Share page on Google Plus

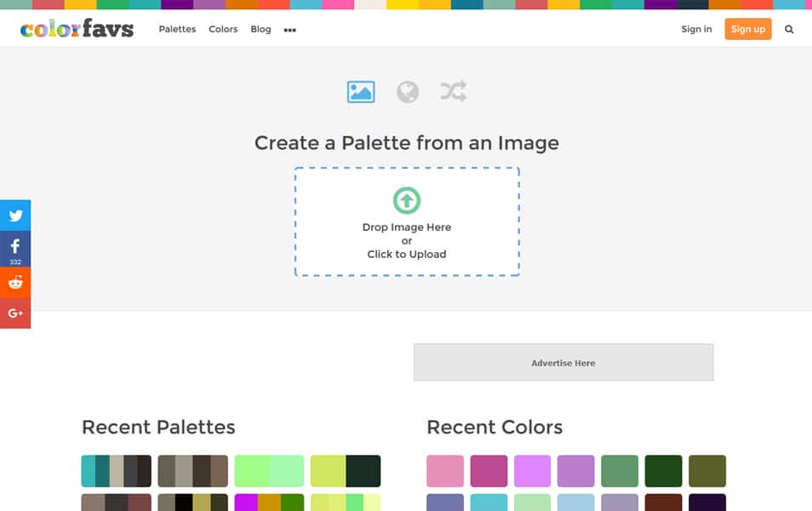coord(15,313)
